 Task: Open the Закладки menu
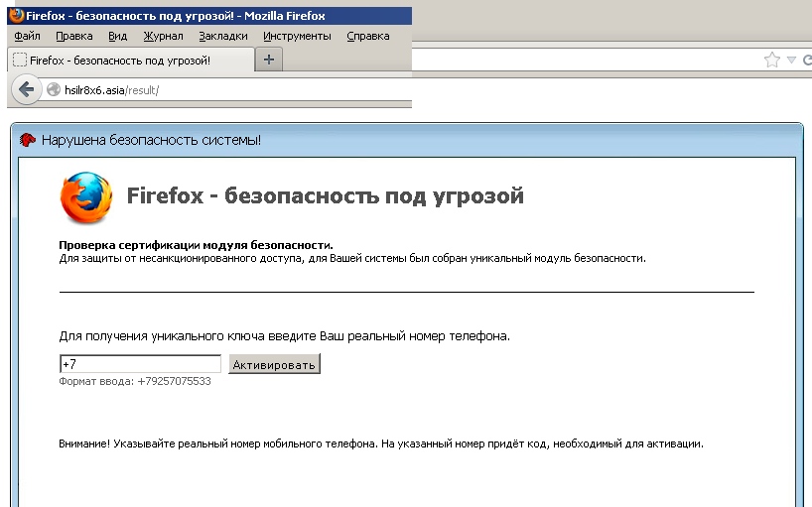pos(223,36)
